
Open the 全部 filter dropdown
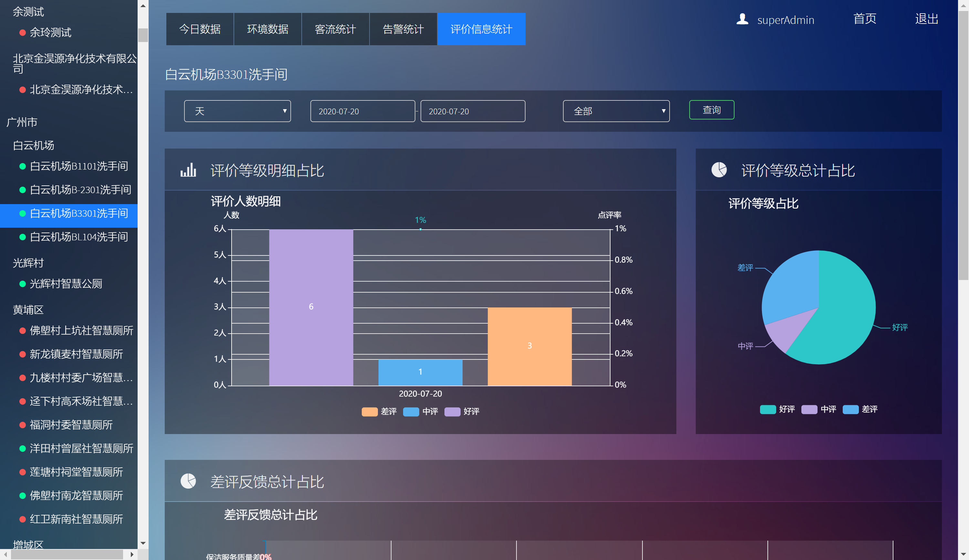click(616, 111)
